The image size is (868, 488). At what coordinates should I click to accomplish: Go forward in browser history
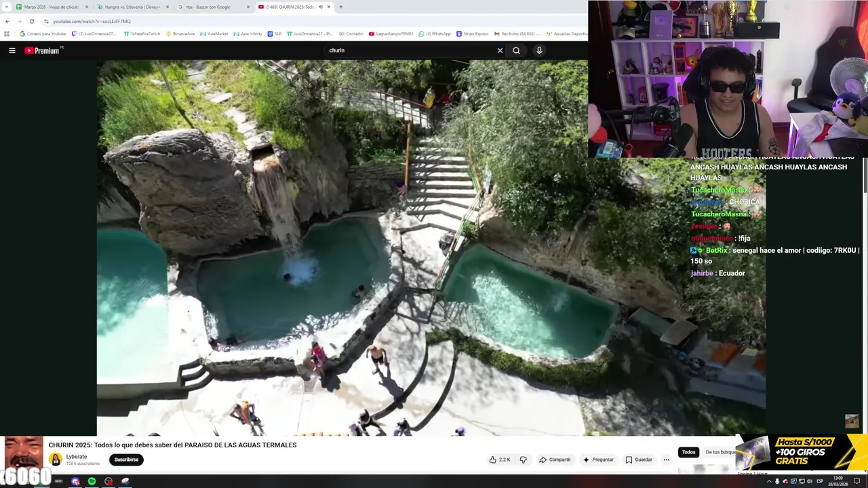[19, 21]
